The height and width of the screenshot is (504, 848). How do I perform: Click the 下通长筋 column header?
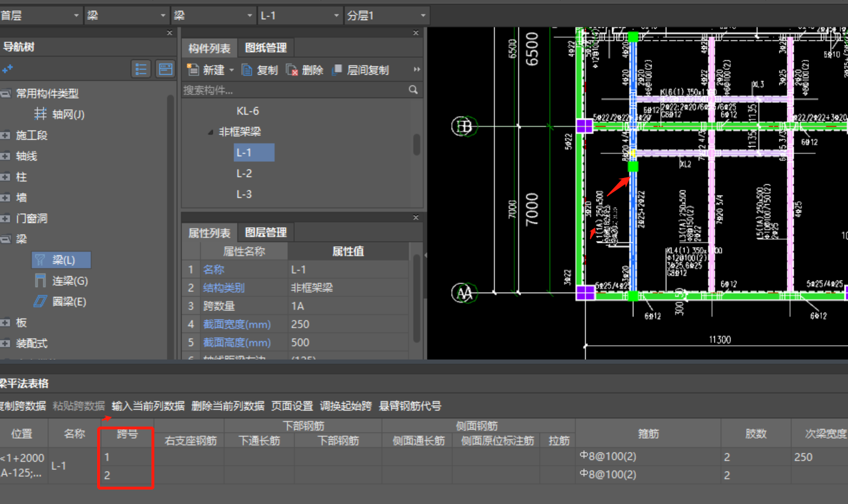[x=259, y=440]
